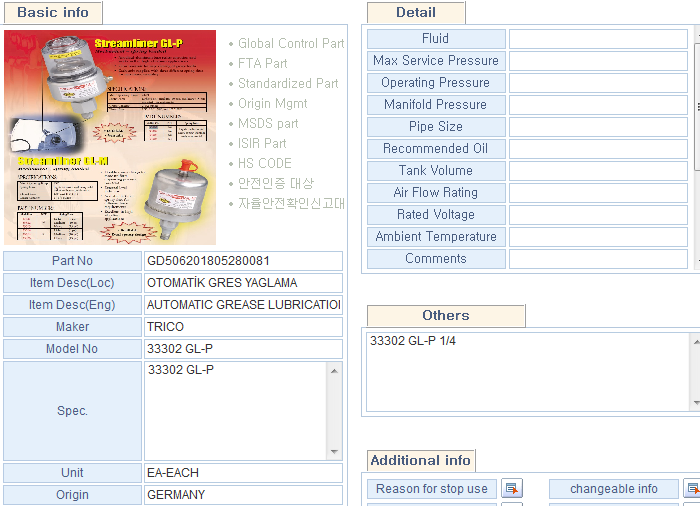The image size is (700, 506).
Task: Click the Rated Voltage input field
Action: [x=598, y=215]
